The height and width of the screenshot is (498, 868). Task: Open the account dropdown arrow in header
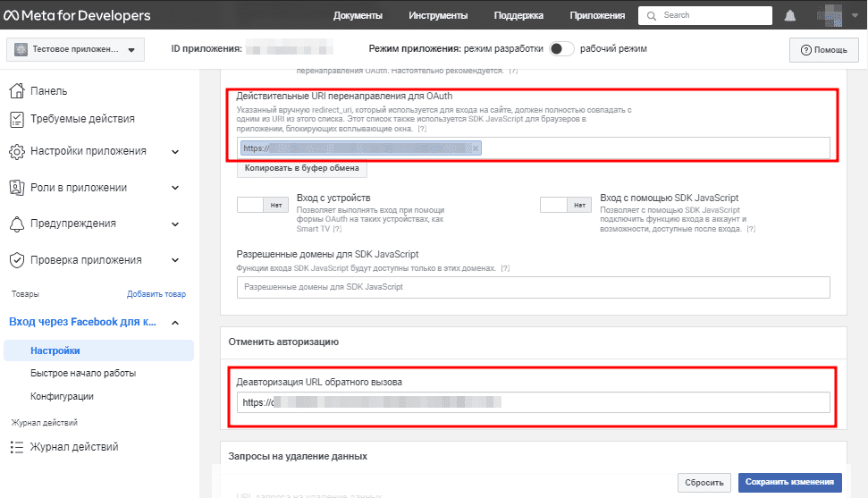(855, 16)
